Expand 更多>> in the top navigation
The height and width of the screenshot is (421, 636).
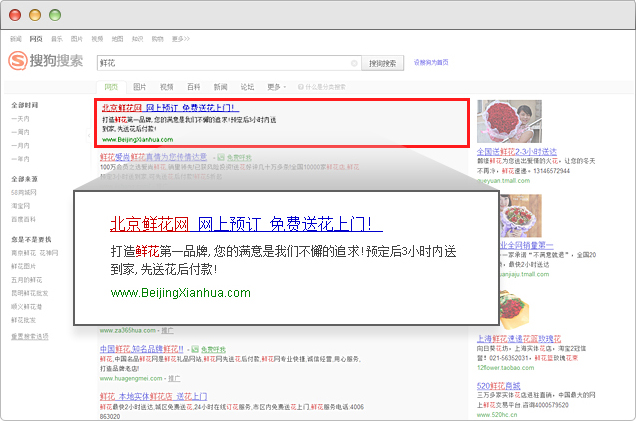pos(180,38)
